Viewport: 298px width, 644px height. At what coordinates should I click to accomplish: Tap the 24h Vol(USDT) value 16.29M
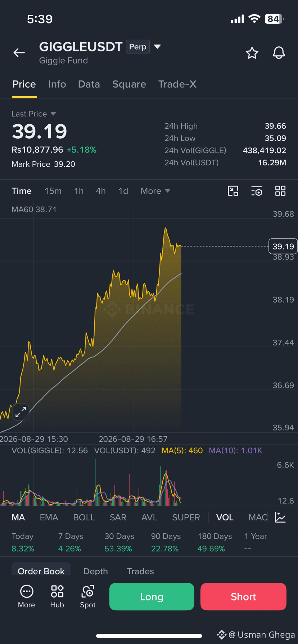[272, 163]
